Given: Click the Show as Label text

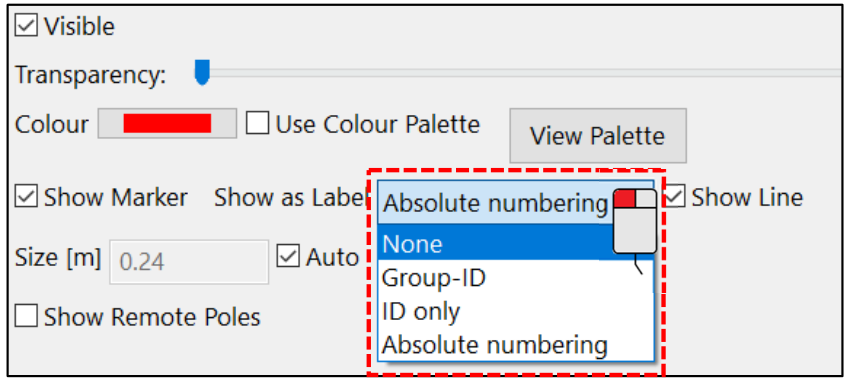Looking at the screenshot, I should (291, 197).
